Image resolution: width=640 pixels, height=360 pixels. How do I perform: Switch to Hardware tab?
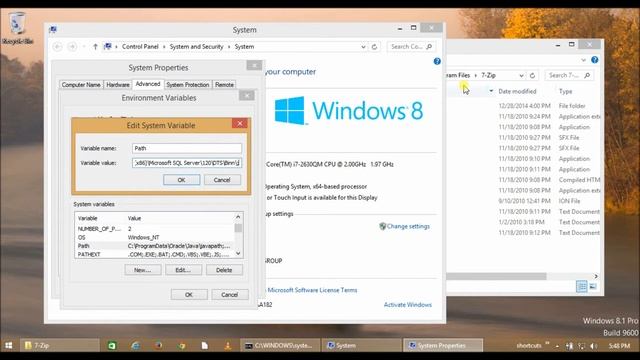(x=118, y=85)
